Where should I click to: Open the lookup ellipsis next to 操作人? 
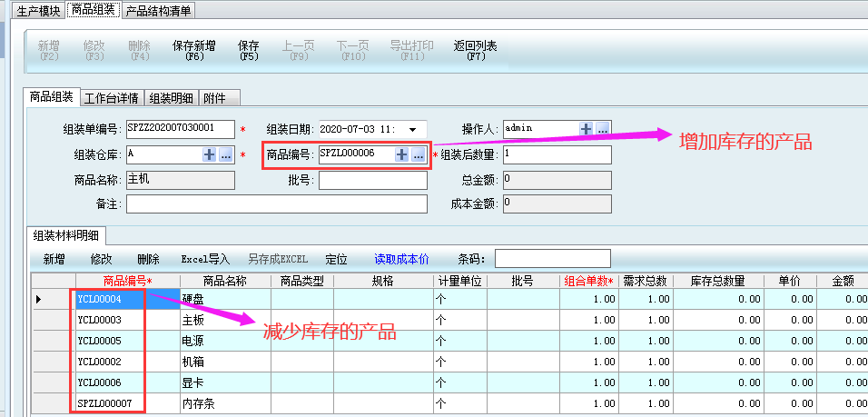(x=603, y=129)
